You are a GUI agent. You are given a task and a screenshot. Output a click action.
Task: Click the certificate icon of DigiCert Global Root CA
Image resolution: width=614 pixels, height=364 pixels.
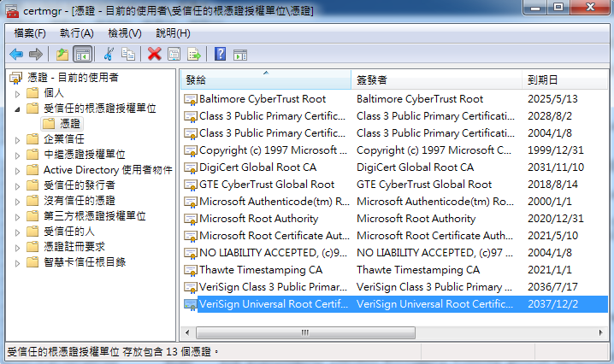[191, 168]
